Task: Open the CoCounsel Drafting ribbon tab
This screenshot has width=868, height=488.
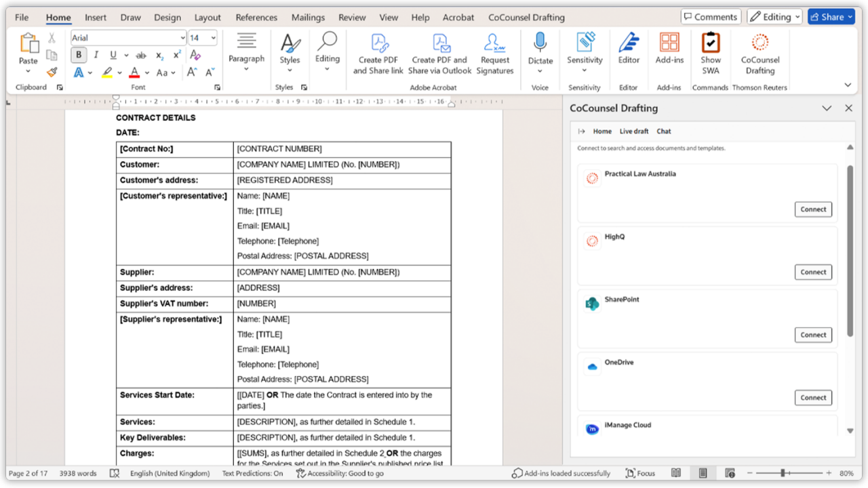Action: 526,18
